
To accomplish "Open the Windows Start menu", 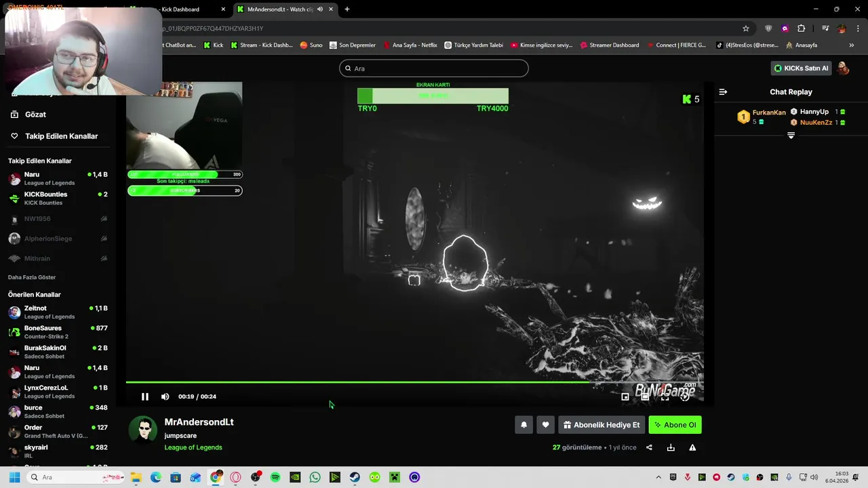I will click(x=14, y=477).
